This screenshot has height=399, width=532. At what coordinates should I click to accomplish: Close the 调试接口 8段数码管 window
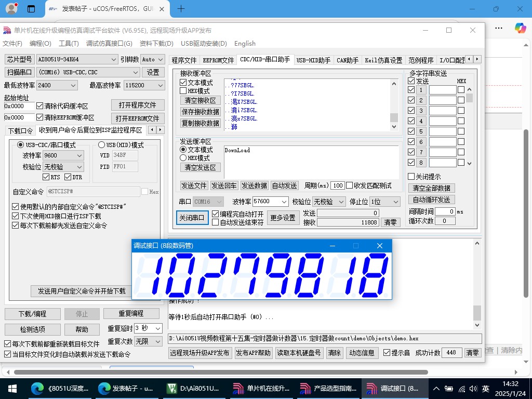[x=380, y=246]
